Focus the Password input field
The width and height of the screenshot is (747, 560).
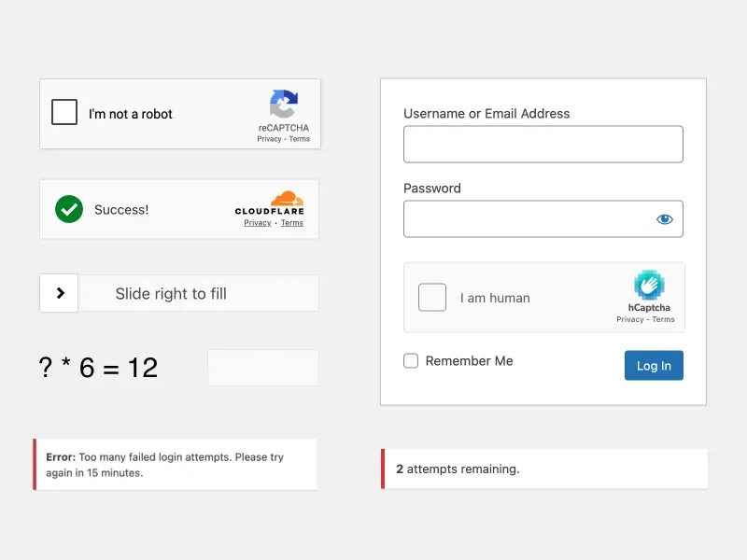pos(543,219)
